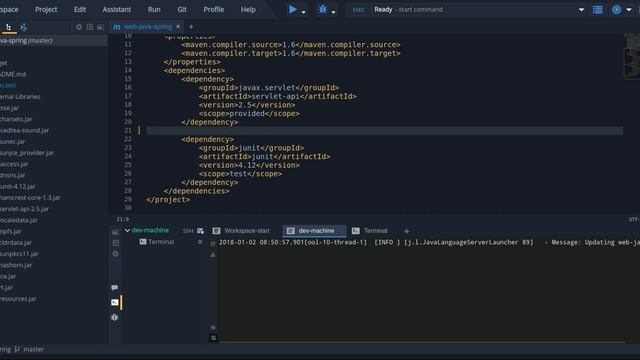Open the Git menu
The image size is (640, 360).
(182, 9)
